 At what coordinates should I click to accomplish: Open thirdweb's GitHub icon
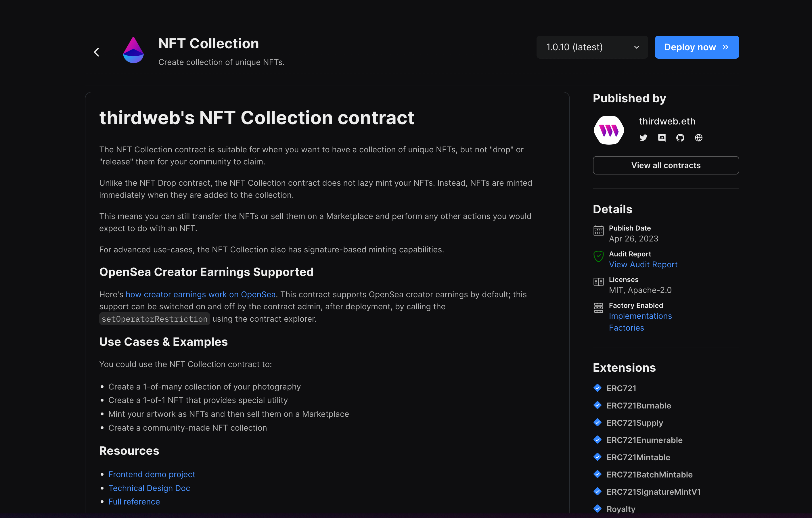pos(680,137)
